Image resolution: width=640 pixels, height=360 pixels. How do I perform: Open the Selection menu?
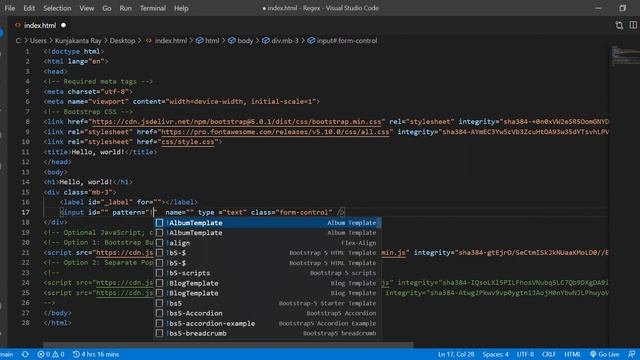[x=57, y=8]
